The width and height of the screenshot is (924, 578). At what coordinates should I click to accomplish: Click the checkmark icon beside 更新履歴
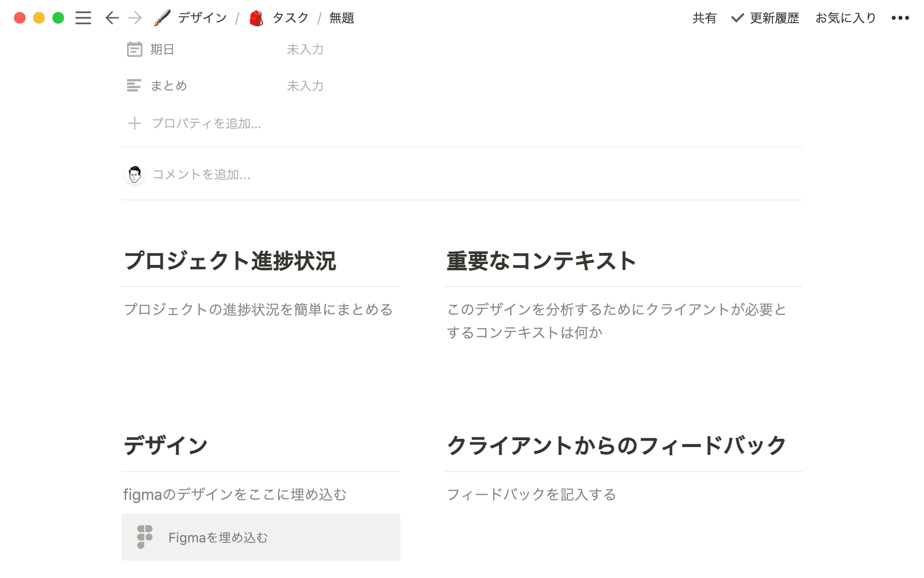736,18
